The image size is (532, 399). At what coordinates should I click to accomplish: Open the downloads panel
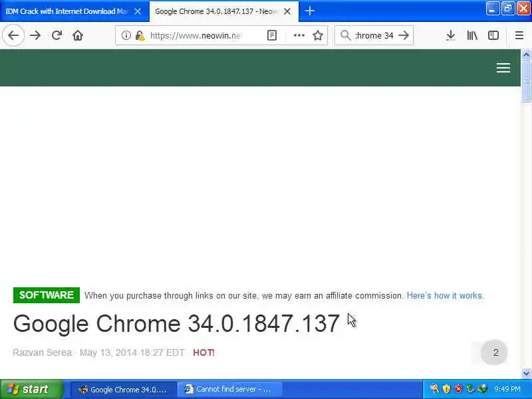click(451, 35)
